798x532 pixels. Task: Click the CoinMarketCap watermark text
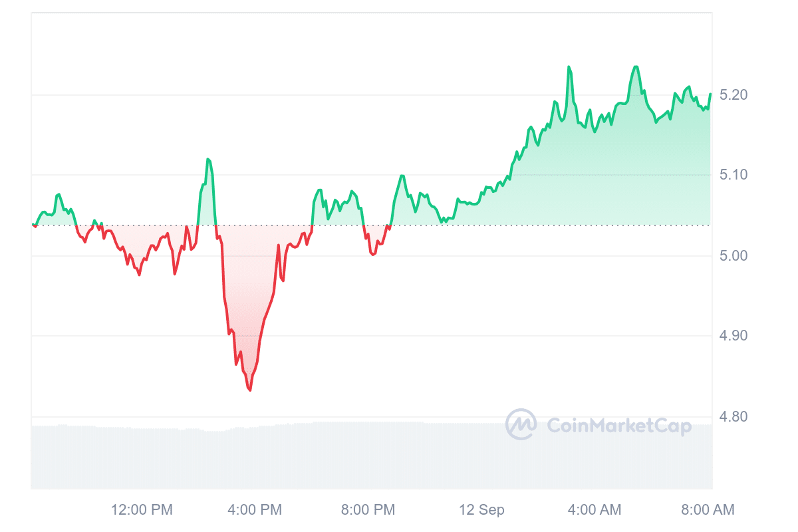click(619, 426)
